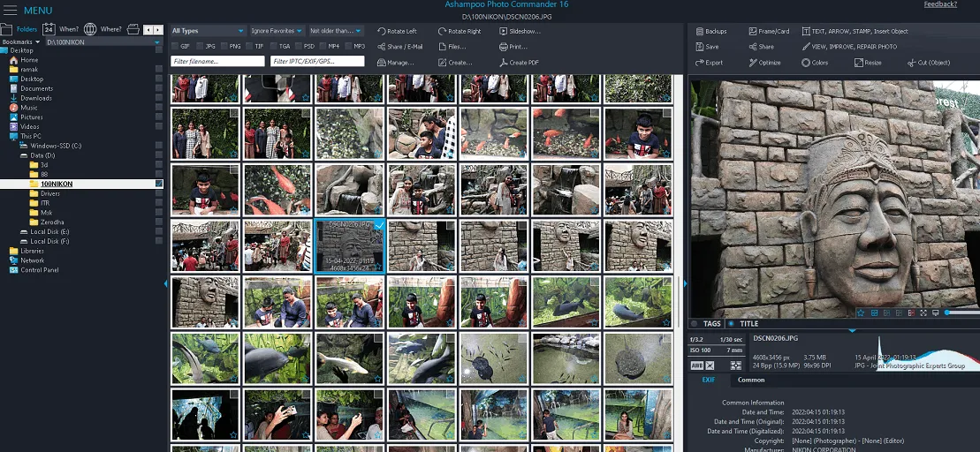
Task: Click the Rotate Left icon
Action: pyautogui.click(x=382, y=31)
